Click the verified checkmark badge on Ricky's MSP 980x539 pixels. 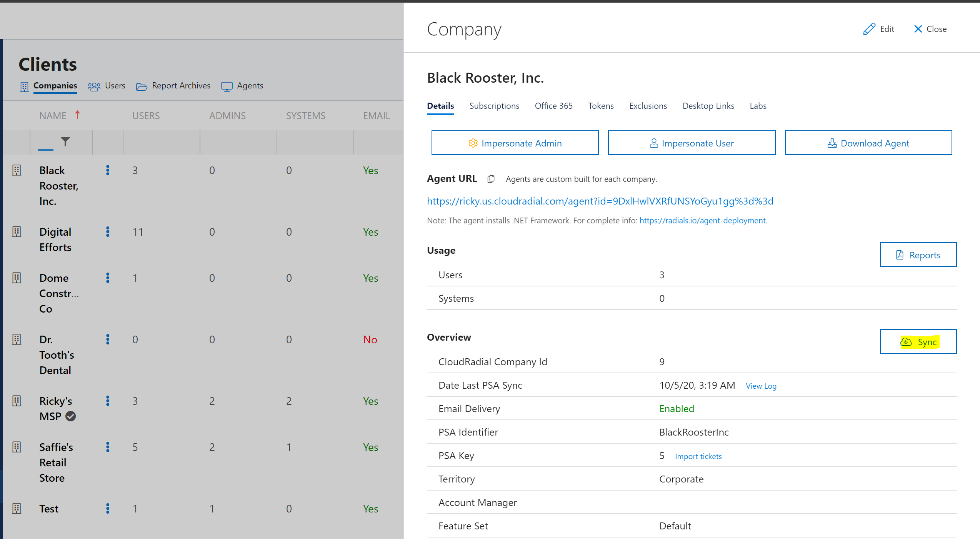tap(71, 416)
